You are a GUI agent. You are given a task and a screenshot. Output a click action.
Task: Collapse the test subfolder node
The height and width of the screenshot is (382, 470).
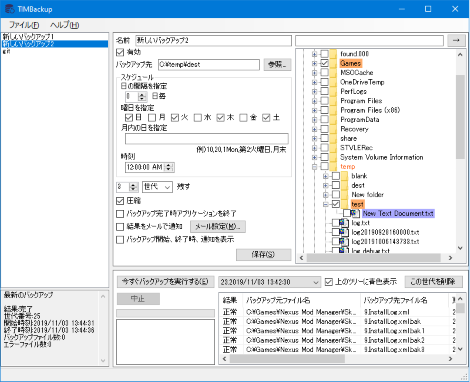click(x=326, y=204)
